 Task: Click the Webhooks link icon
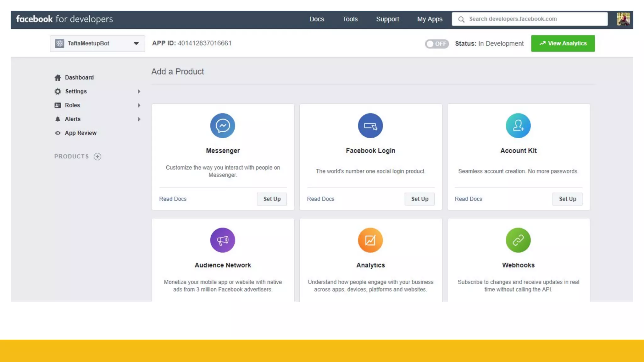[x=518, y=240]
